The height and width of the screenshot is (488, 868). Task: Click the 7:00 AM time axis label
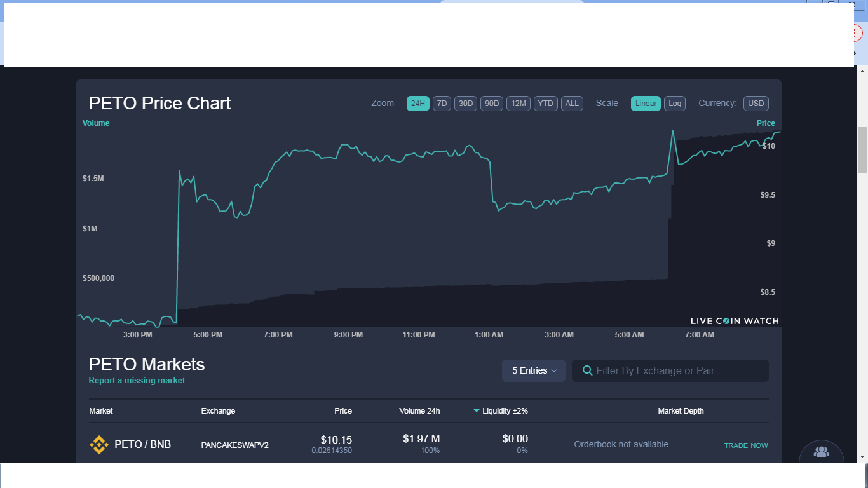700,335
